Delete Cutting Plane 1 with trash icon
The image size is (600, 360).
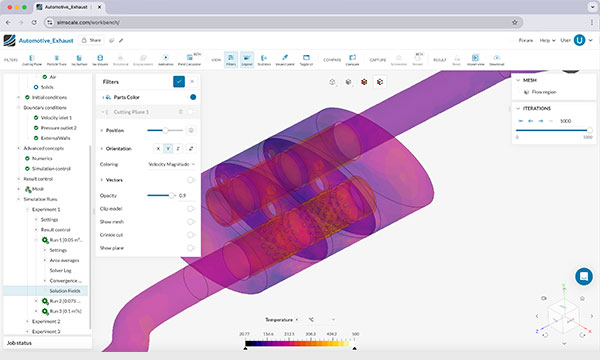click(x=181, y=112)
